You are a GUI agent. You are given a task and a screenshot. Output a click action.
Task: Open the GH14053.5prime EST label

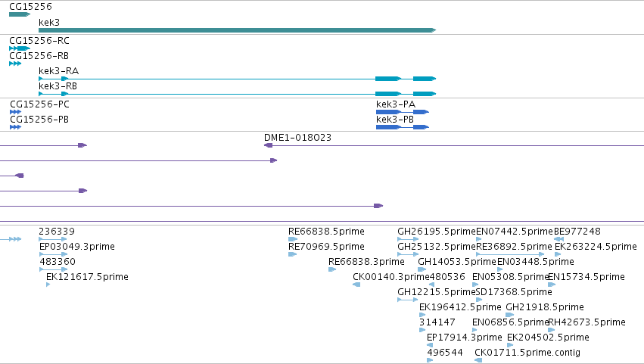coord(457,262)
